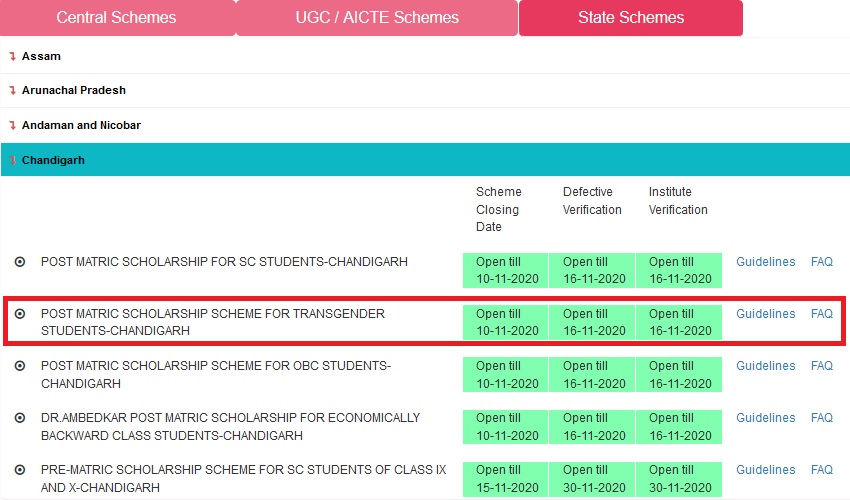This screenshot has width=850, height=500.
Task: Select radio icon for Pre-Matric SC scholarship
Action: click(x=20, y=470)
